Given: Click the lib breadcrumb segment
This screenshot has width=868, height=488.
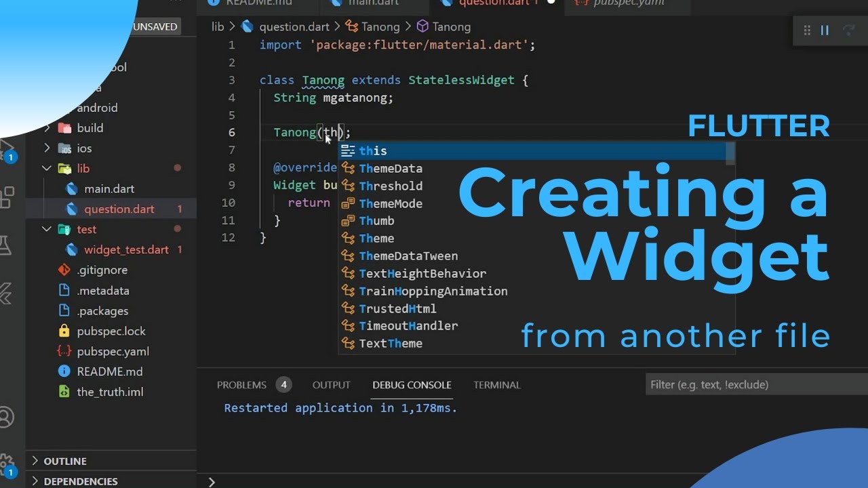Looking at the screenshot, I should point(218,26).
